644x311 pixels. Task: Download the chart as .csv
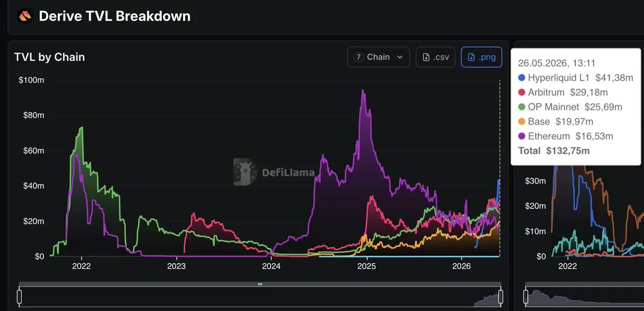[436, 57]
